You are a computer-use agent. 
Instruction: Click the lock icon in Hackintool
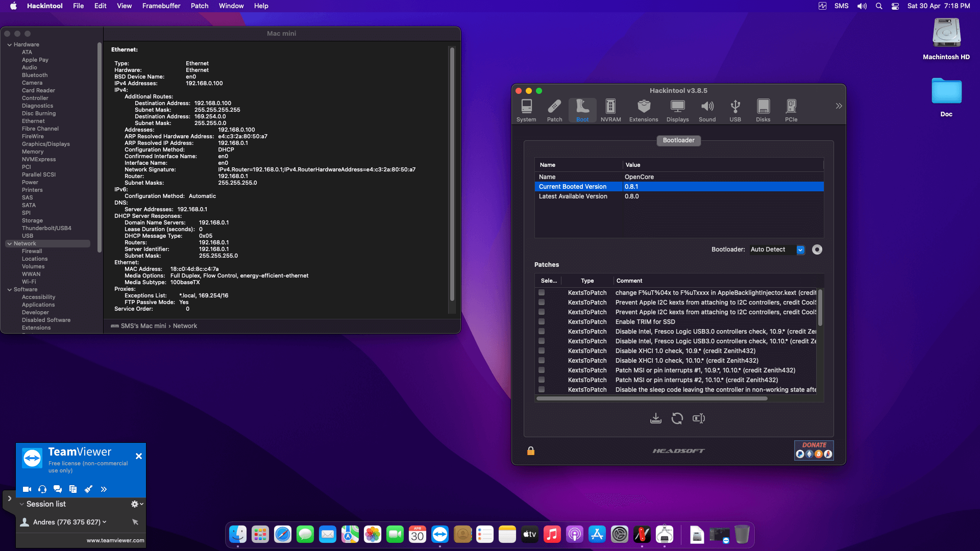(x=530, y=450)
